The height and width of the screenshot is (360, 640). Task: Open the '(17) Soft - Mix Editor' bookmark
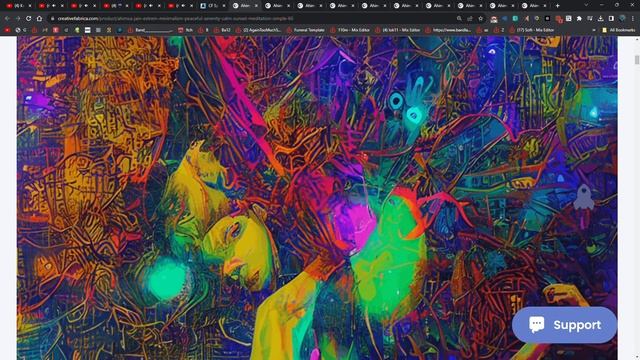531,30
